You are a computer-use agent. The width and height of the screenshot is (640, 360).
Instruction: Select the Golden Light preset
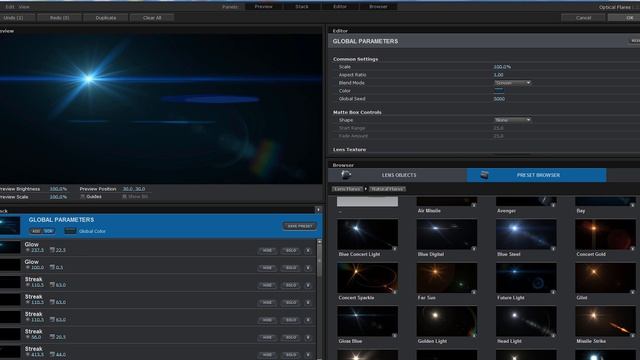[x=447, y=321]
